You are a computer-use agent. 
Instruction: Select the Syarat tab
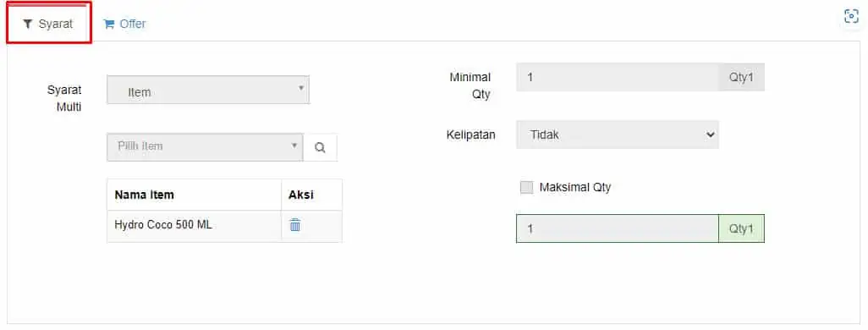pos(49,24)
